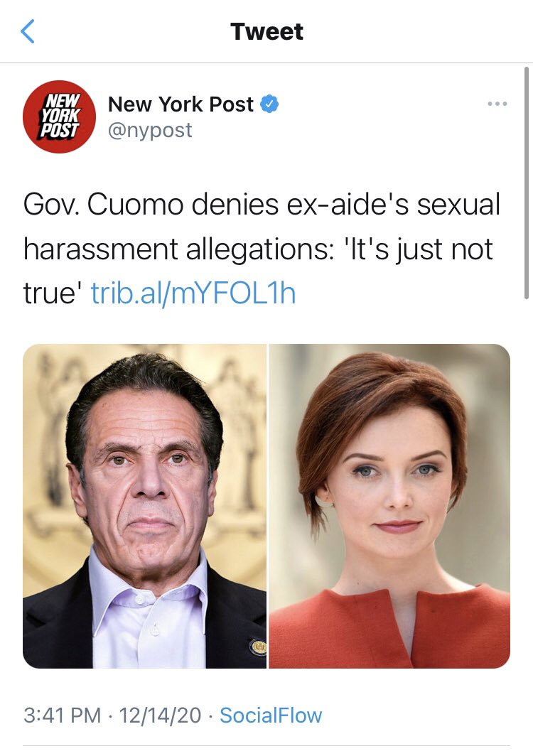
Task: View the left photo of the man in the suit
Action: 144,506
